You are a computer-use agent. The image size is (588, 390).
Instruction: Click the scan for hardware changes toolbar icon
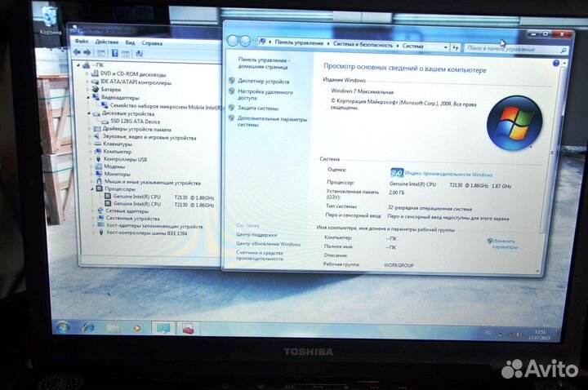coord(139,54)
